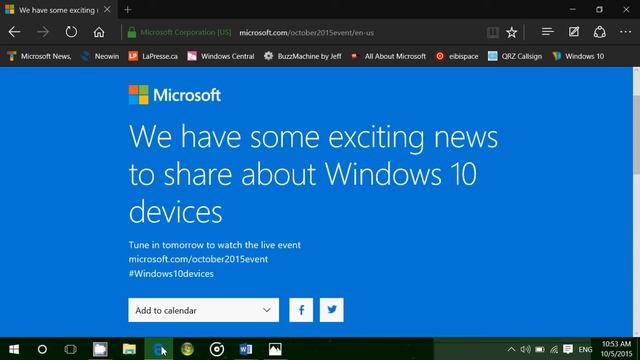Make a Web Note on this page
Viewport: 640px width, 360px height.
click(574, 32)
